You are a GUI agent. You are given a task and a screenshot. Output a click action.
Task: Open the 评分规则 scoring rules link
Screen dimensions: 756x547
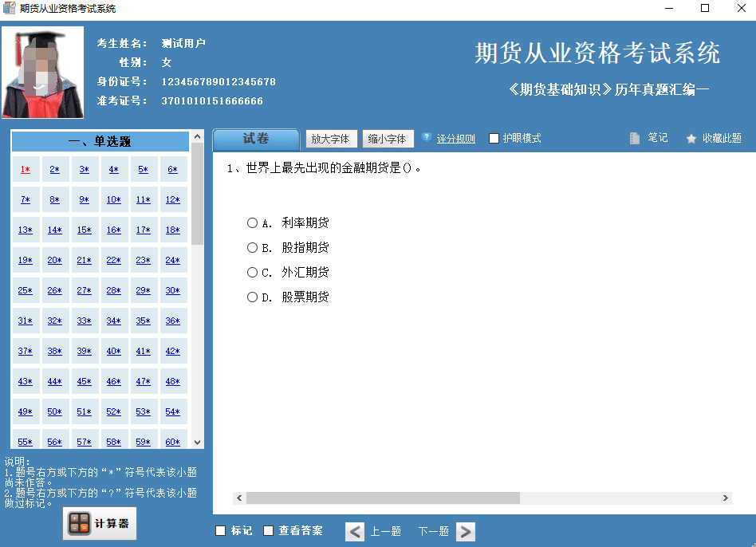455,139
